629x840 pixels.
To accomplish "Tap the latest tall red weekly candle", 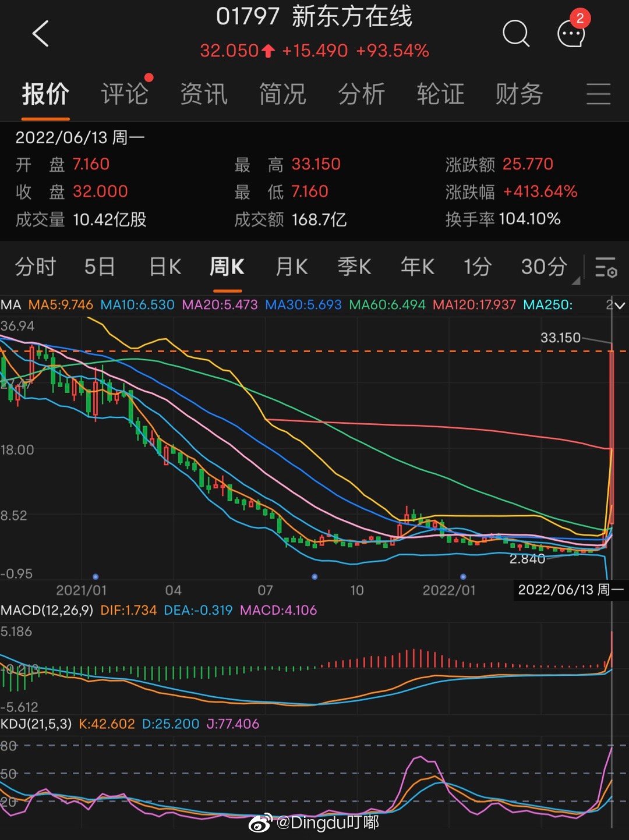I will click(612, 437).
